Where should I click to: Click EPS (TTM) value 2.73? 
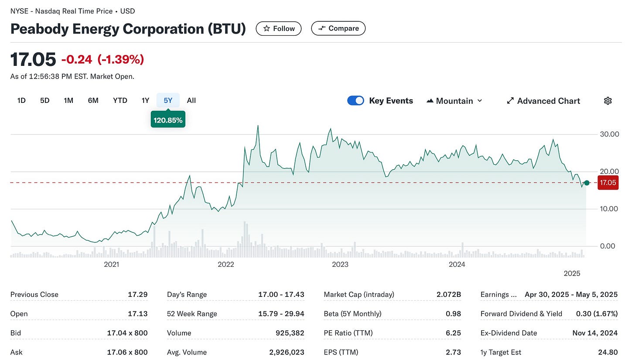[x=454, y=352]
